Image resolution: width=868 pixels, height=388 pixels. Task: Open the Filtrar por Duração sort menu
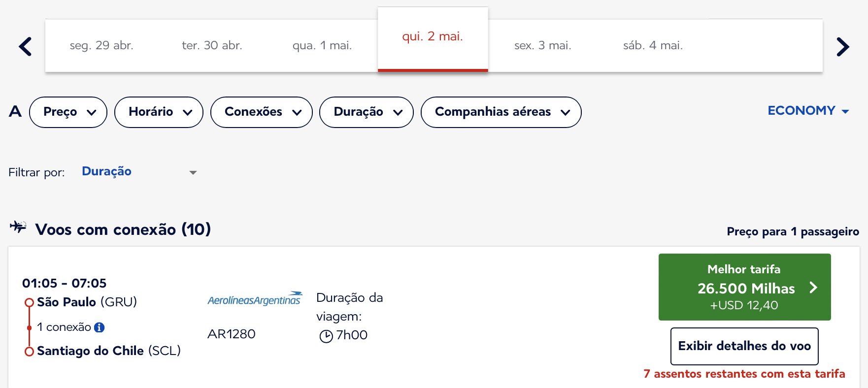coord(139,172)
